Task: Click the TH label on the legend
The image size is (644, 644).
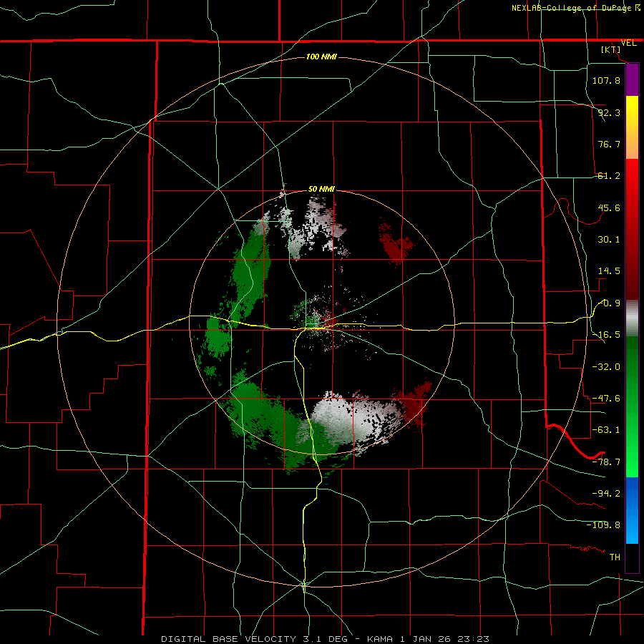Action: 615,557
